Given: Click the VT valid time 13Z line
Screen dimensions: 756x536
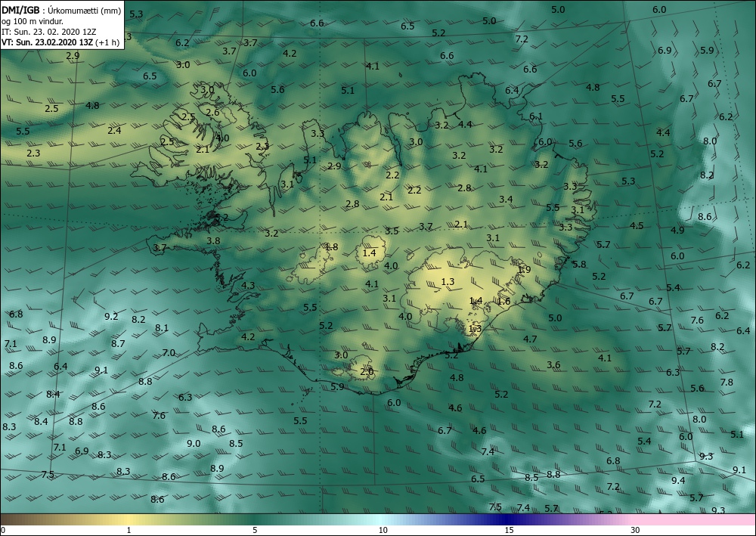Looking at the screenshot, I should tap(48, 42).
